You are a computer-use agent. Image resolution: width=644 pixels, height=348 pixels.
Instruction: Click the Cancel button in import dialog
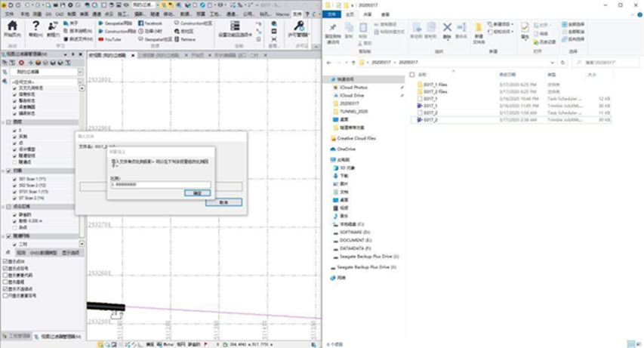click(223, 202)
